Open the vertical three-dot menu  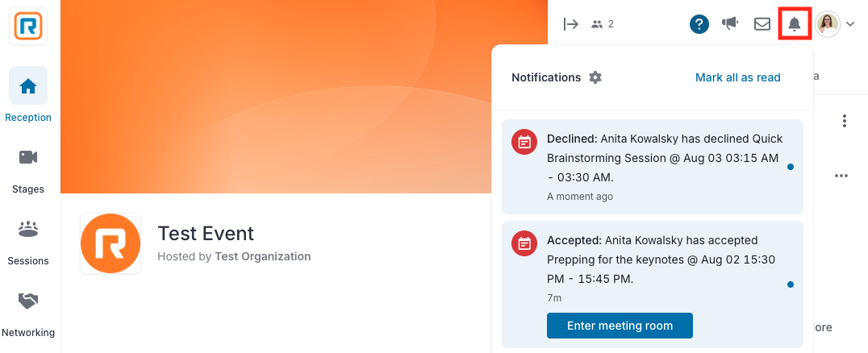pyautogui.click(x=844, y=121)
